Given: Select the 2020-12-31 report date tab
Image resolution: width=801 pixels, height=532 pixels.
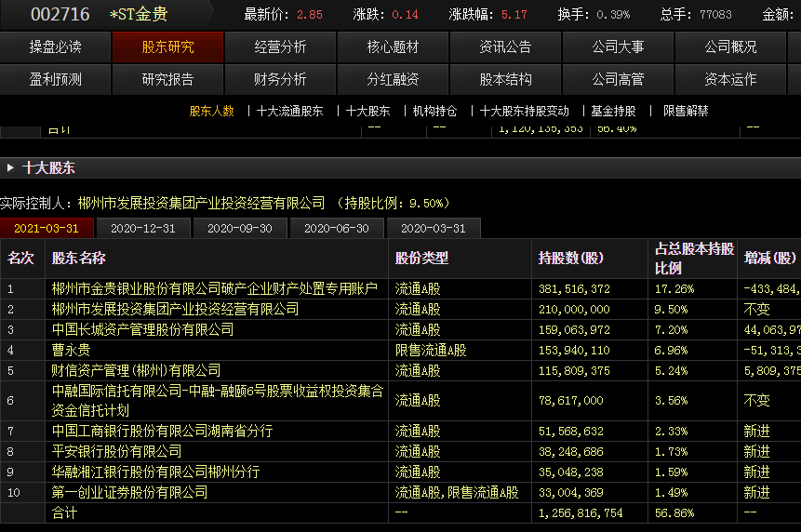Looking at the screenshot, I should (x=143, y=228).
